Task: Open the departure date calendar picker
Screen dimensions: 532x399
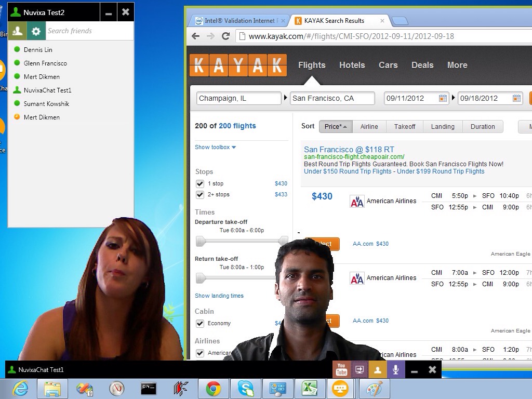Action: pos(443,98)
